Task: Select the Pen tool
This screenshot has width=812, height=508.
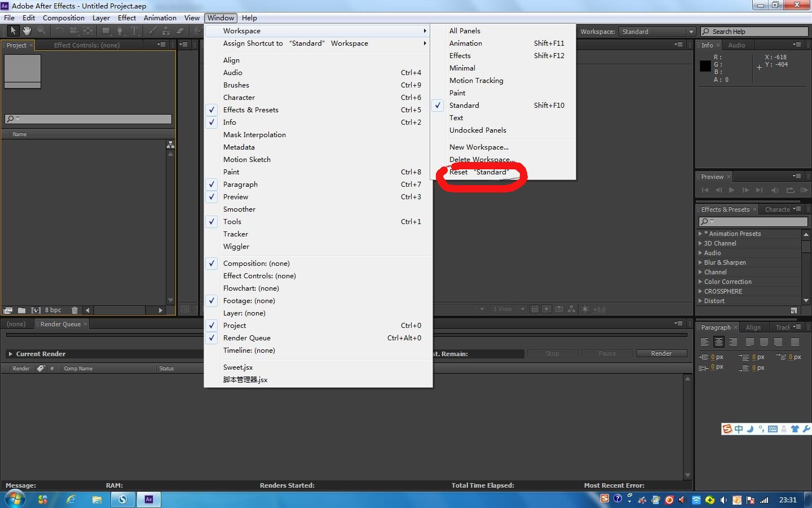Action: click(x=120, y=30)
